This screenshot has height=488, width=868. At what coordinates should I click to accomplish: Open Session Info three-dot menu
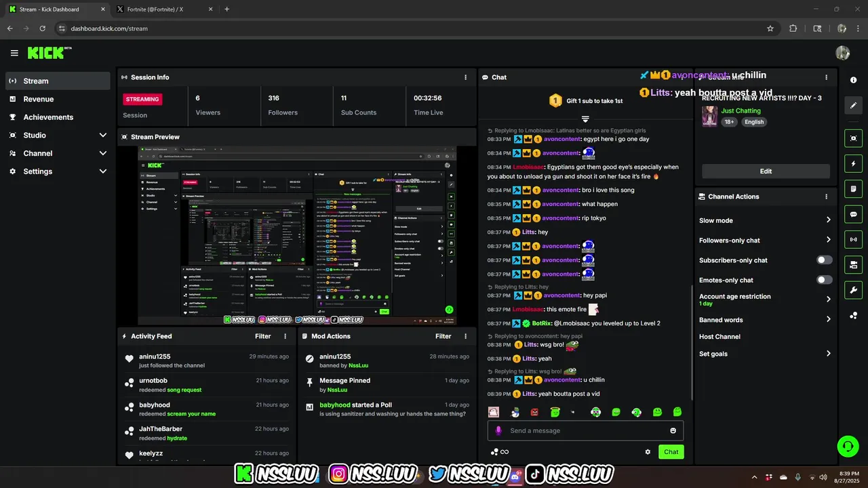[x=465, y=77]
